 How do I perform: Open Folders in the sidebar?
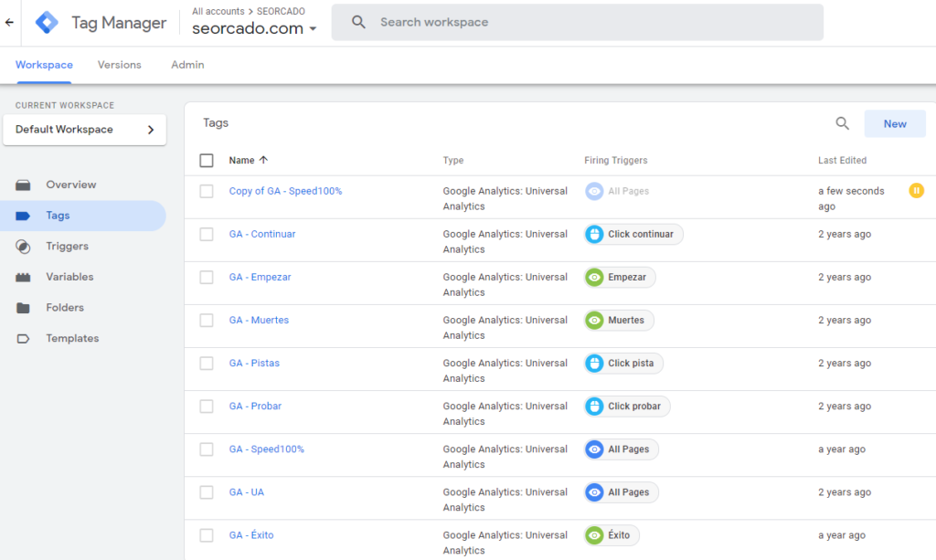tap(65, 308)
